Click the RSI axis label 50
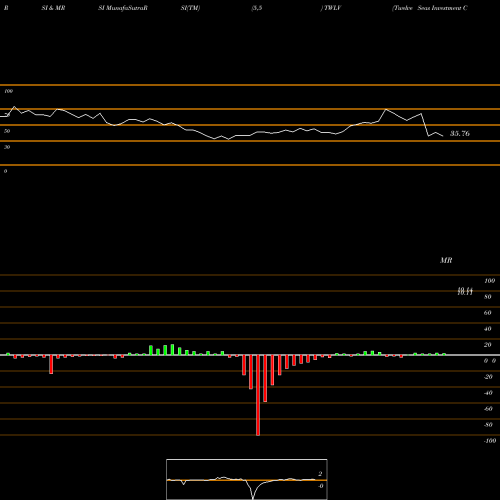The image size is (500, 500). 7,131
